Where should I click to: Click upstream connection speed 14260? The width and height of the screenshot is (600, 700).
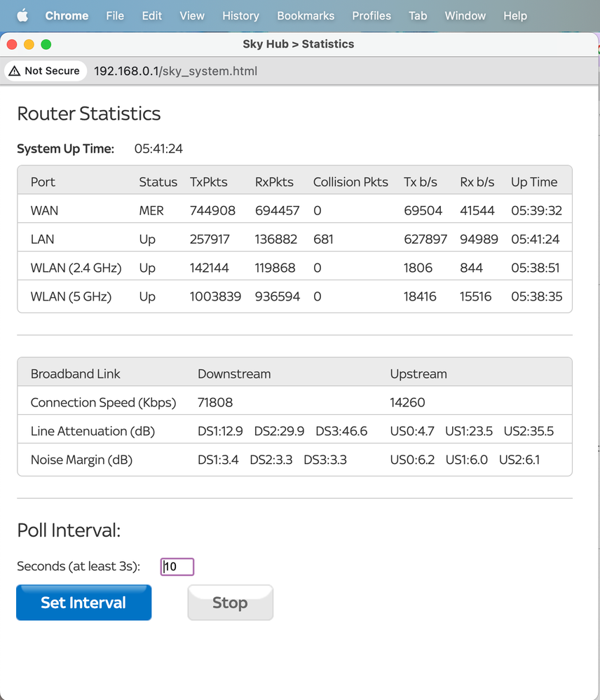click(407, 402)
